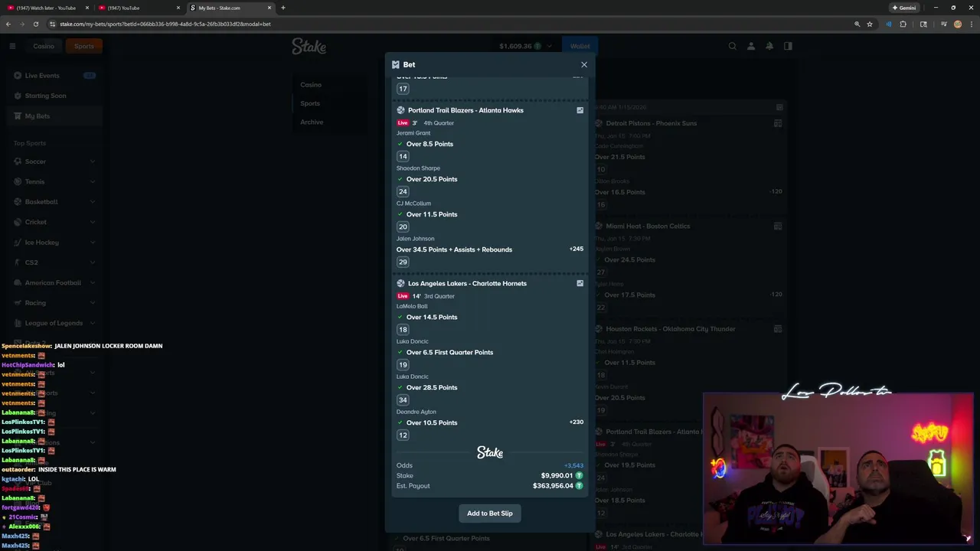Open the Chrome profile avatar

[957, 24]
